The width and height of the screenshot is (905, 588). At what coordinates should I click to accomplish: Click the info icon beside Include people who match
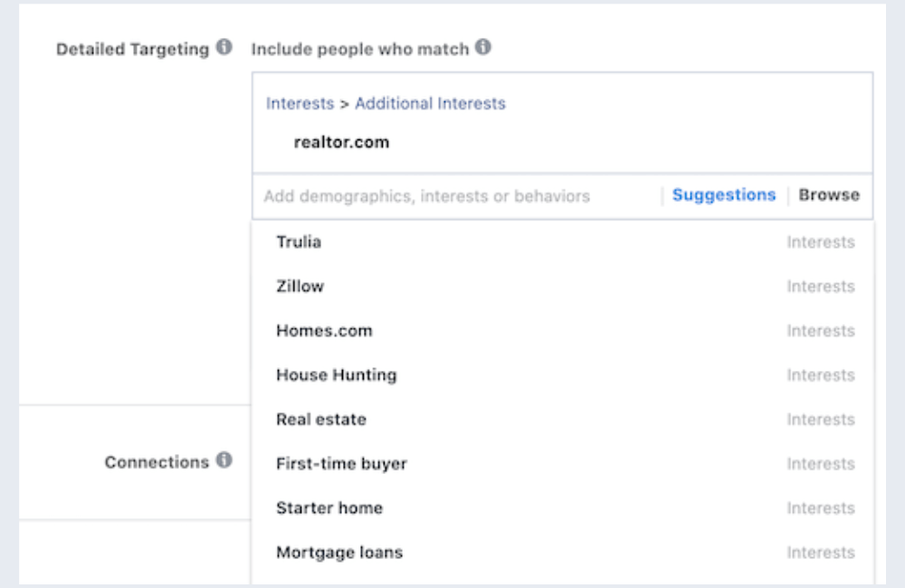point(481,50)
